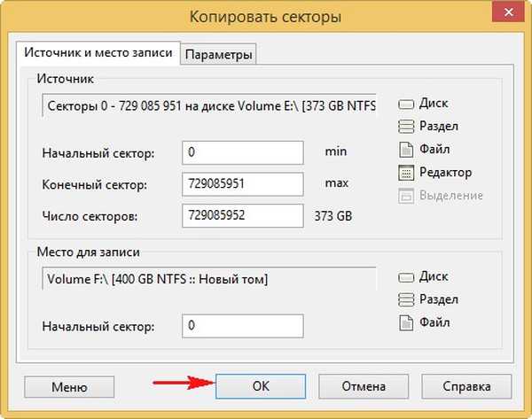The width and height of the screenshot is (532, 419).
Task: Focus the source Начальный сектор field
Action: (x=243, y=153)
